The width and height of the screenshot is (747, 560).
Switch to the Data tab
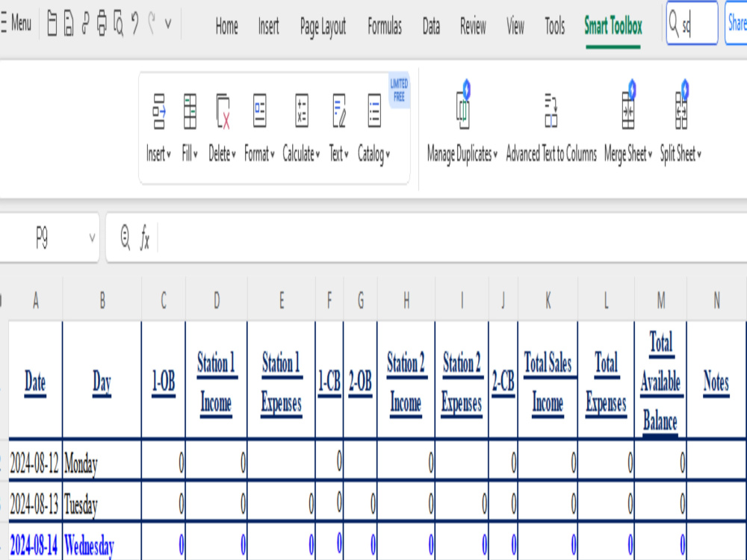[431, 25]
